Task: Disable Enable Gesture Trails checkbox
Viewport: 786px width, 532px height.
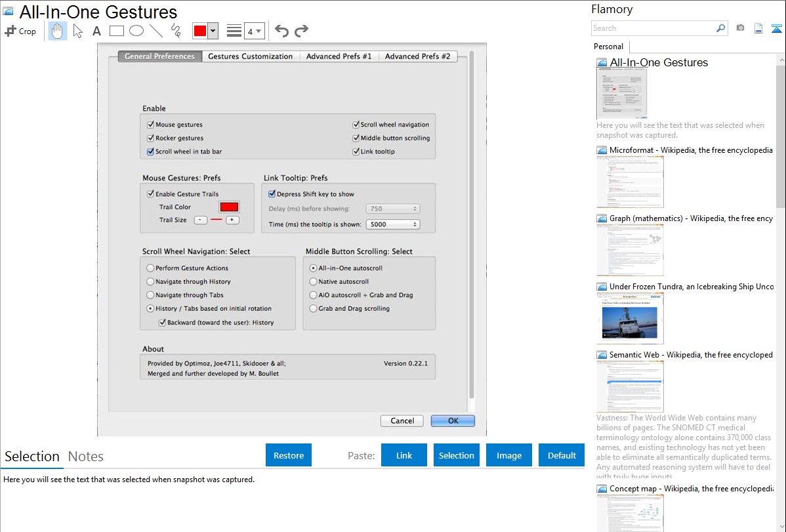Action: 150,194
